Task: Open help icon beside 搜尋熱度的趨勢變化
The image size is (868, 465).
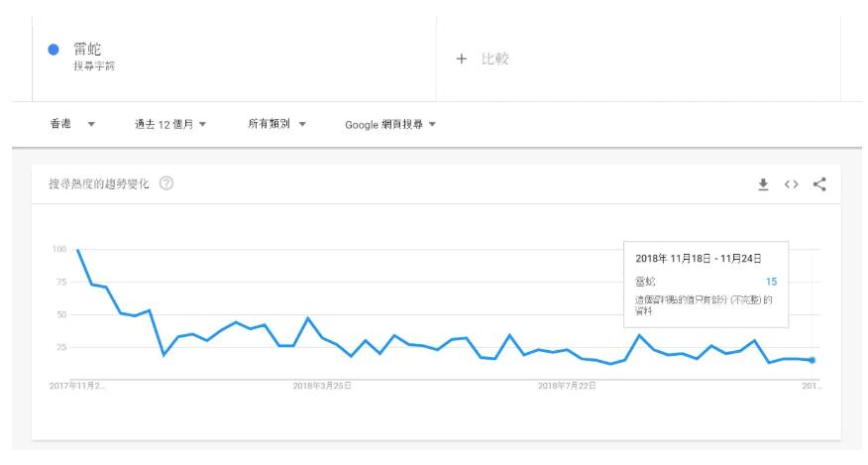Action: click(x=167, y=185)
